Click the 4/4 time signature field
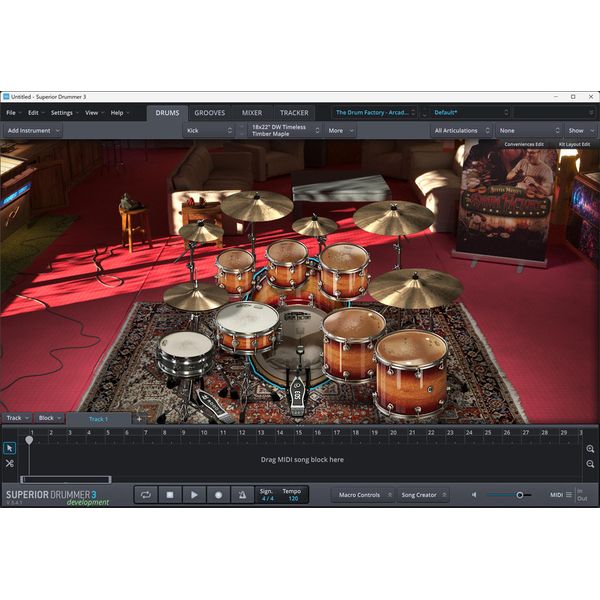This screenshot has height=600, width=600. 268,499
